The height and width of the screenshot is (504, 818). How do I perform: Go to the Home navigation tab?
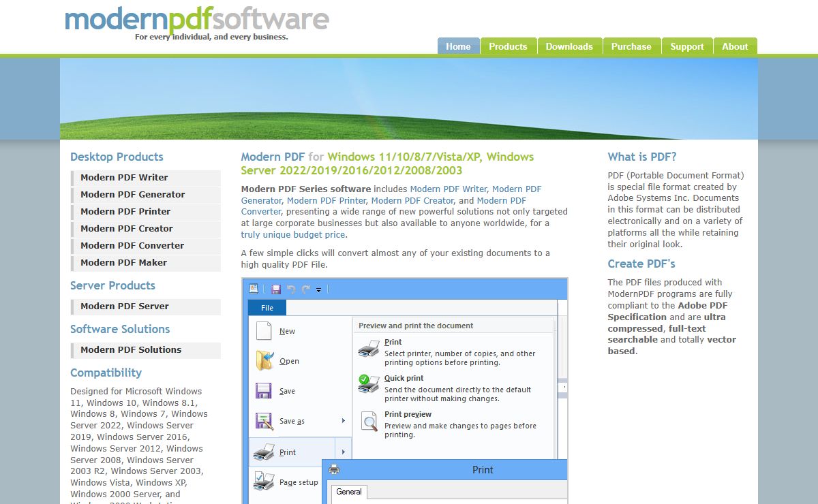[x=458, y=46]
